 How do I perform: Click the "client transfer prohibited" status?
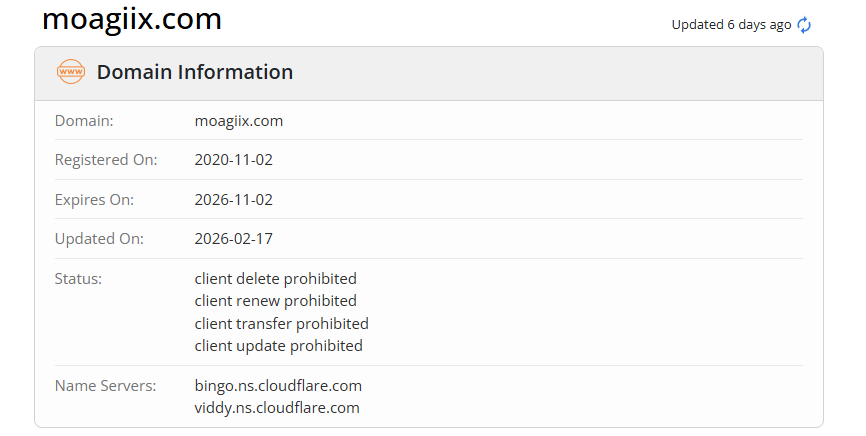281,324
